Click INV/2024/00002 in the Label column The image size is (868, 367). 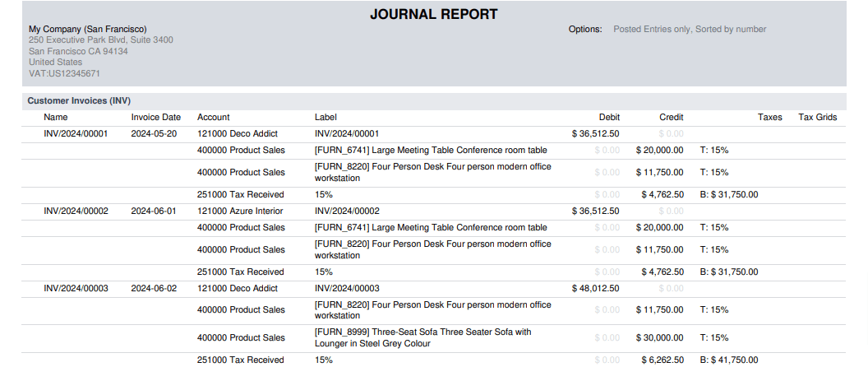tap(347, 211)
